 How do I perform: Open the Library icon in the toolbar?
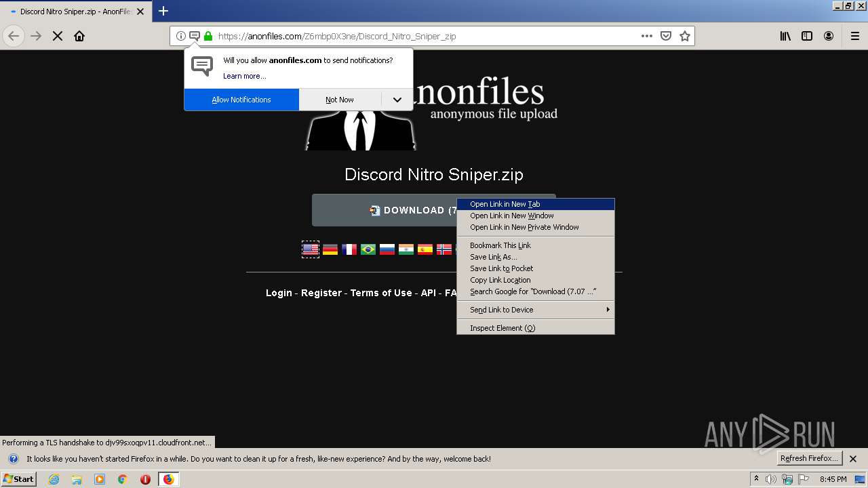click(785, 36)
